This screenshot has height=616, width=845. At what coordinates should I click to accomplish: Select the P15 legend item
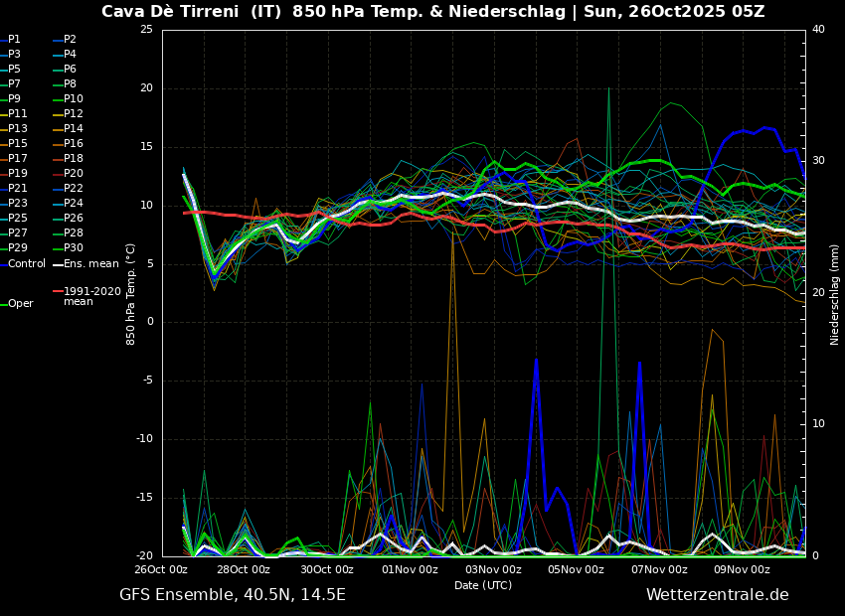point(18,144)
